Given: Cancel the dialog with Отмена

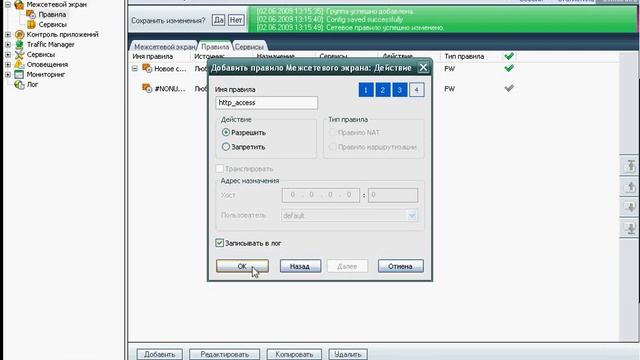Looking at the screenshot, I should point(400,266).
